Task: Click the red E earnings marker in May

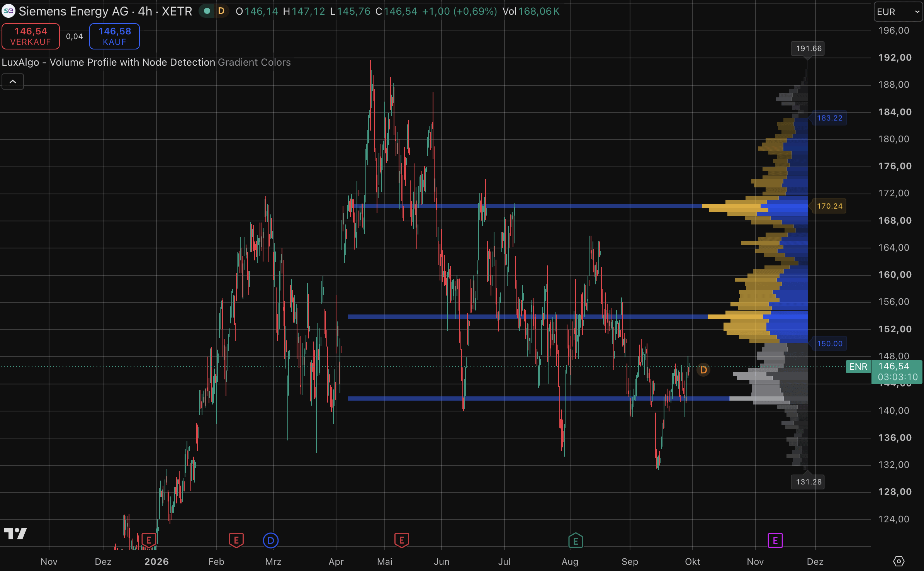Action: pos(401,540)
